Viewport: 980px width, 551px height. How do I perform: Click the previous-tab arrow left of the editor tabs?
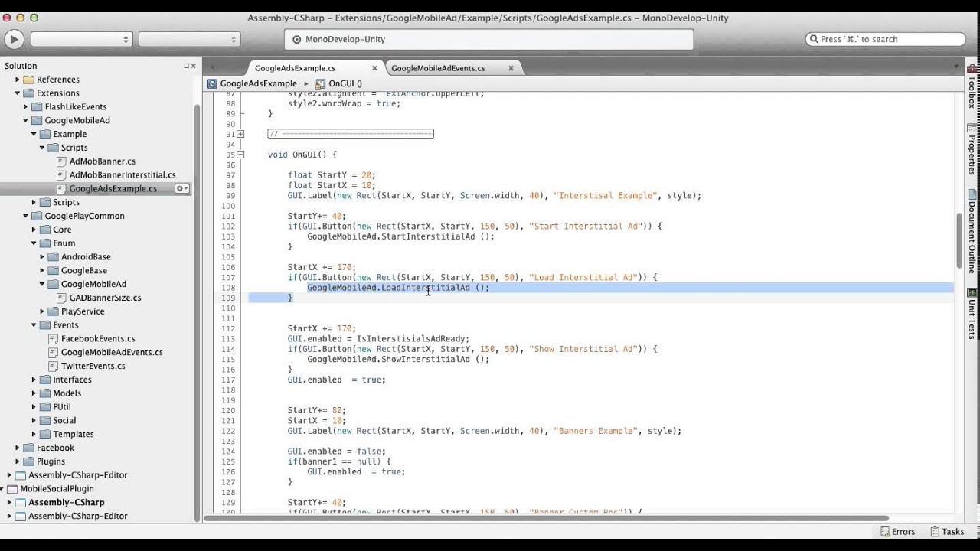pos(213,68)
